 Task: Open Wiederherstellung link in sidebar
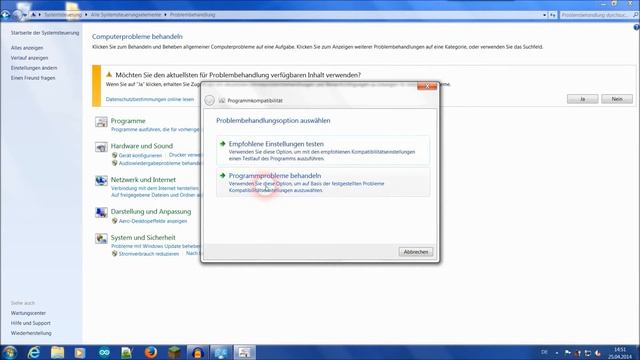pos(31,333)
